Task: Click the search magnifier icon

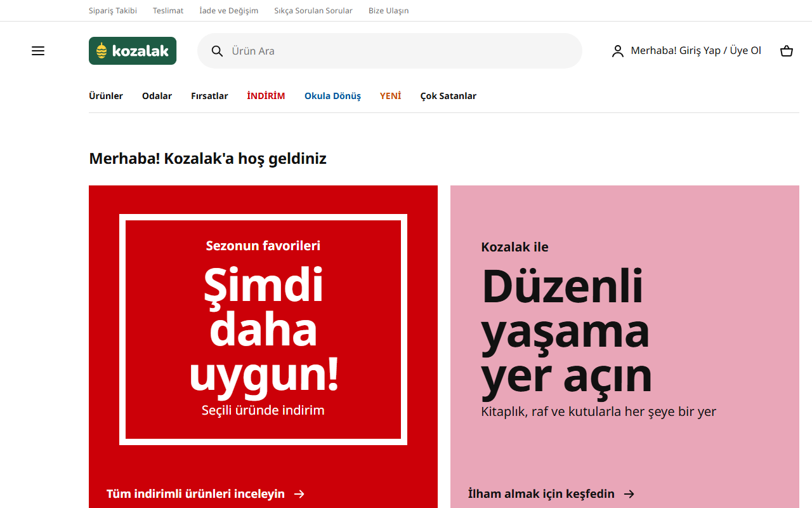Action: click(x=217, y=51)
